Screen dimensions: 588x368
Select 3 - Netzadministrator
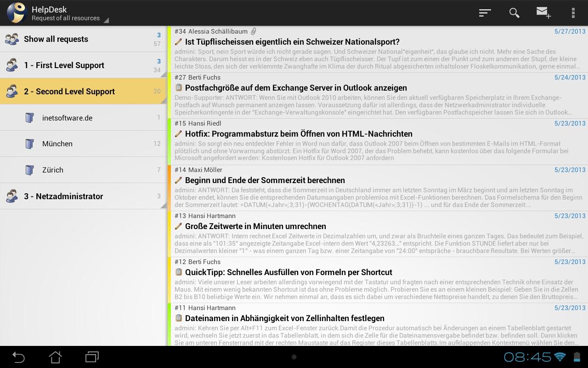coord(83,196)
